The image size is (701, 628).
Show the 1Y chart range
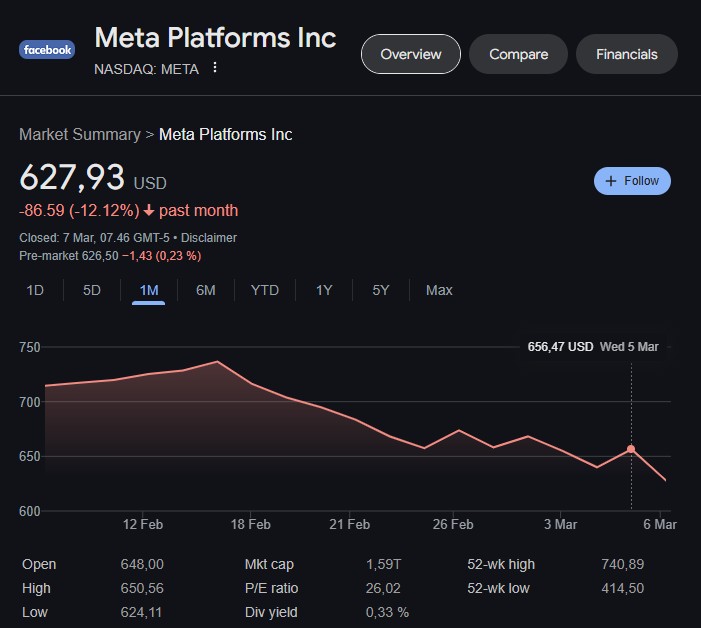(x=324, y=290)
